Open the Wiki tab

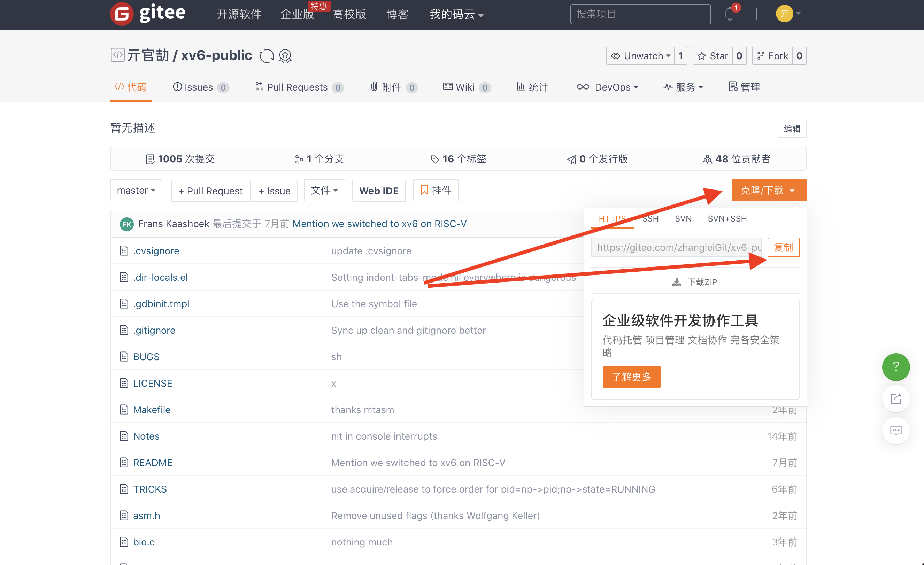(x=467, y=87)
